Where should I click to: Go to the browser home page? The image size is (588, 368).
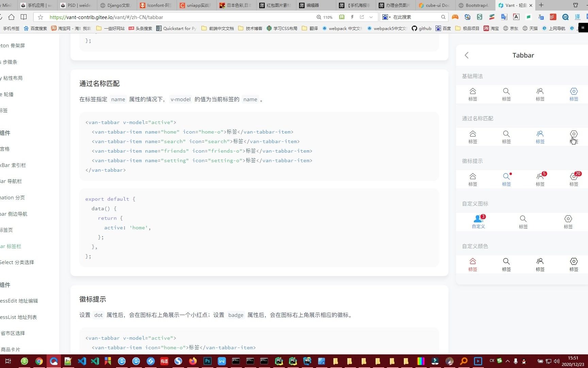[x=11, y=17]
